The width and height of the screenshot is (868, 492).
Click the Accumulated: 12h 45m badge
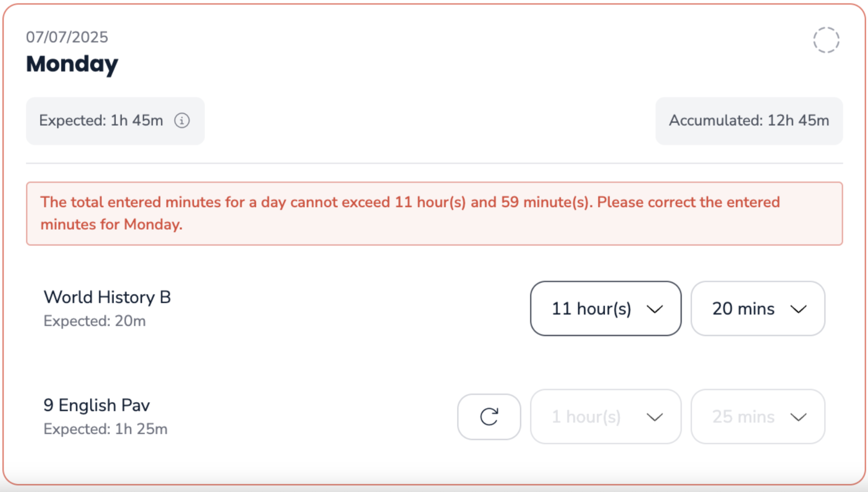pos(749,121)
